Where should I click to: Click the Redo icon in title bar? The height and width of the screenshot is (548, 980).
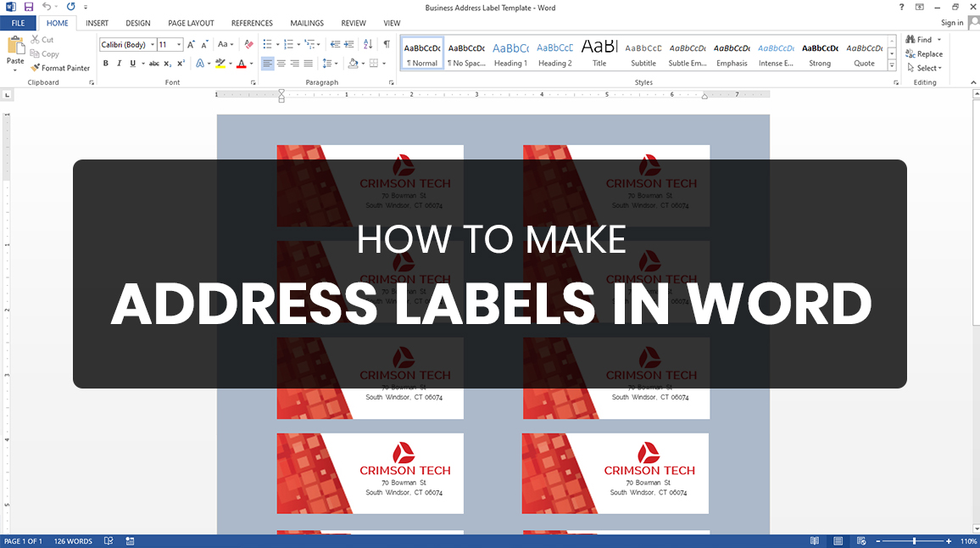pyautogui.click(x=70, y=7)
